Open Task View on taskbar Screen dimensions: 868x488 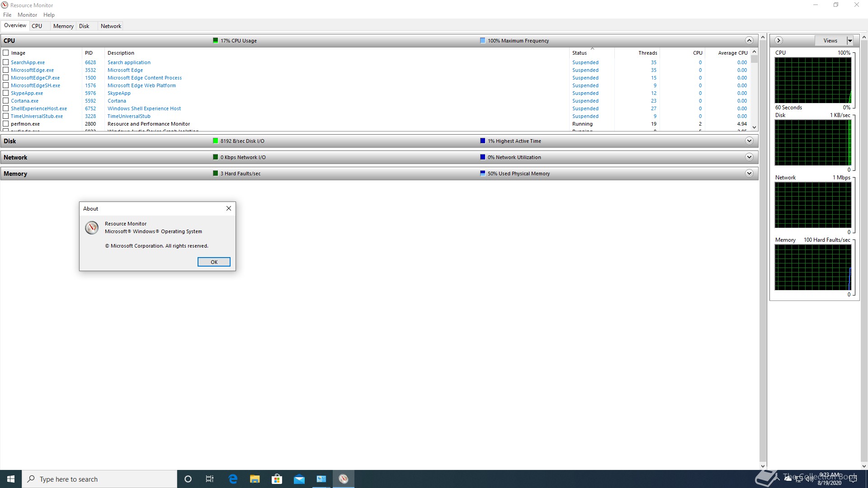coord(210,479)
